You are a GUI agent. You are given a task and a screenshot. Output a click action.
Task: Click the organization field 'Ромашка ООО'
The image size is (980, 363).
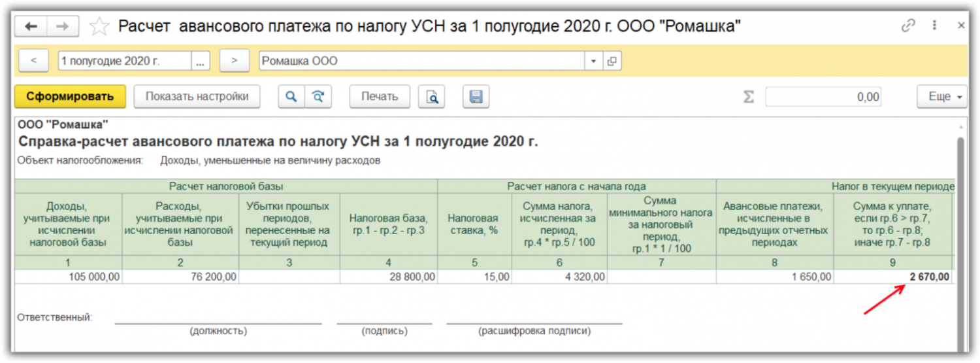[x=421, y=61]
